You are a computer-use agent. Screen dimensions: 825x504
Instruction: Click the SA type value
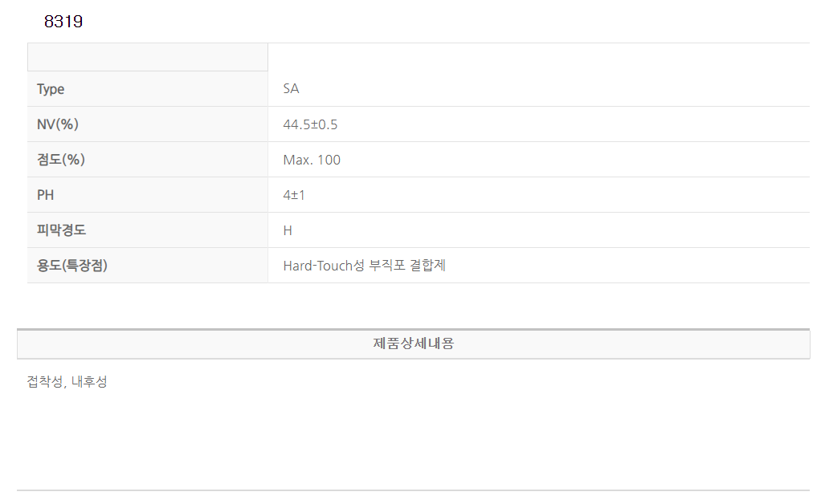(291, 89)
